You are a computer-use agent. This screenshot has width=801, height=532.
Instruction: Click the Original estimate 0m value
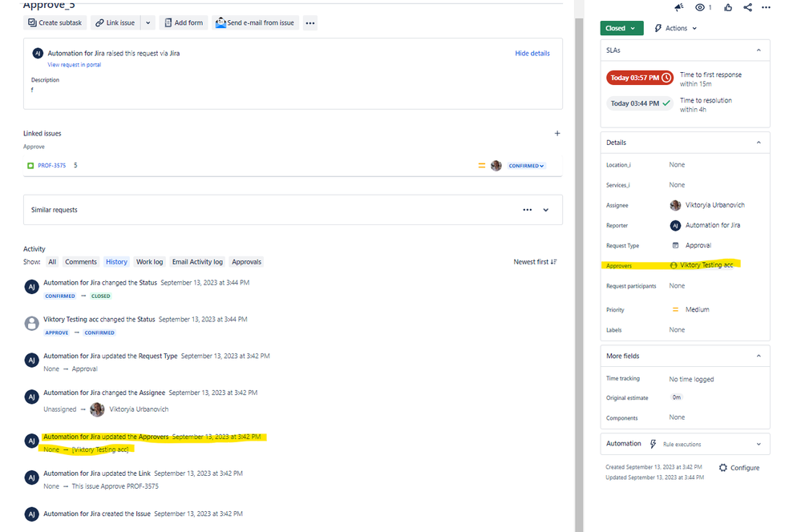click(x=677, y=397)
